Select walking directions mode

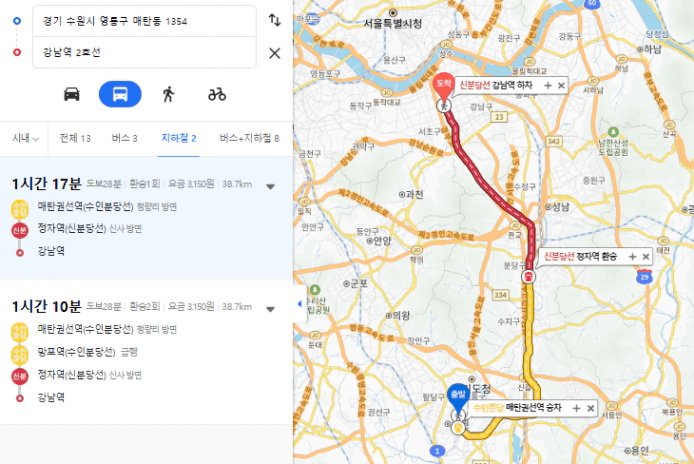click(168, 94)
